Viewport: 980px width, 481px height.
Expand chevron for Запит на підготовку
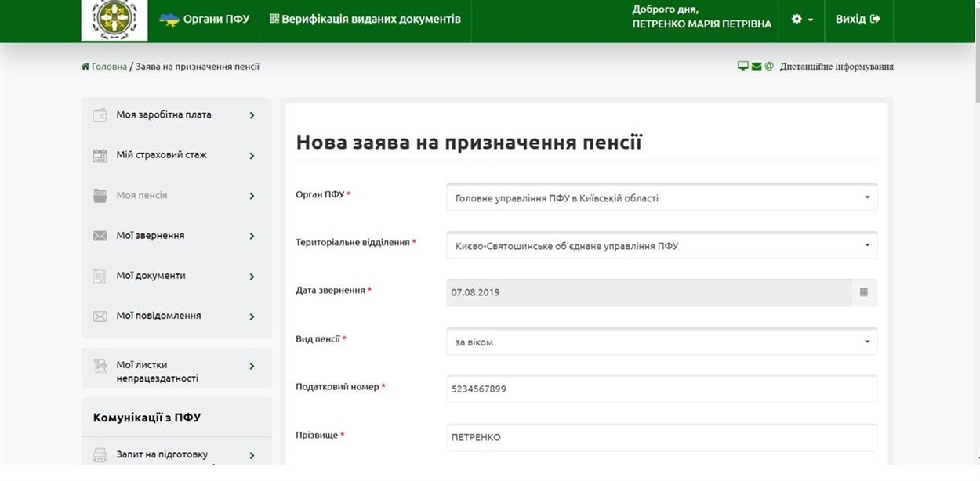click(x=252, y=455)
